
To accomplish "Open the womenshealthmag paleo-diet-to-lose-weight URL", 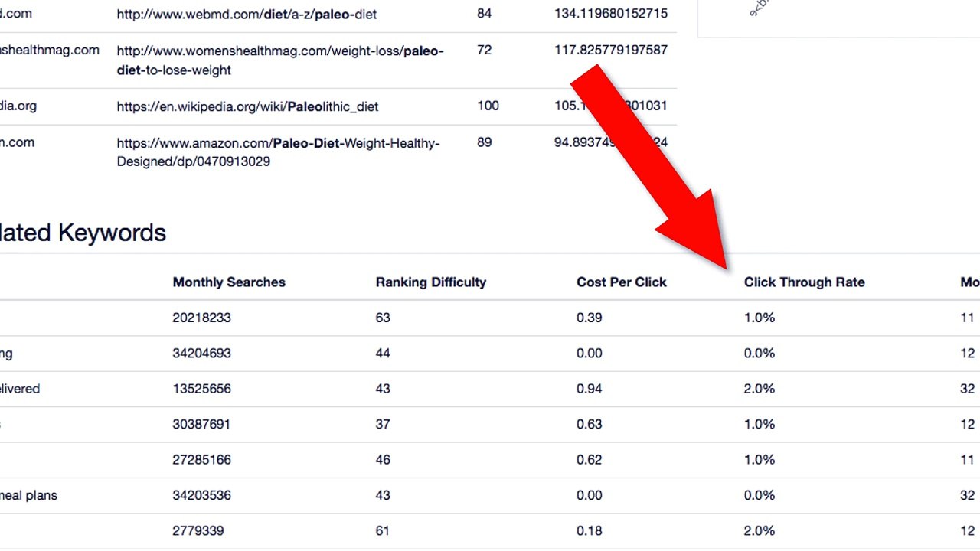I will tap(280, 60).
